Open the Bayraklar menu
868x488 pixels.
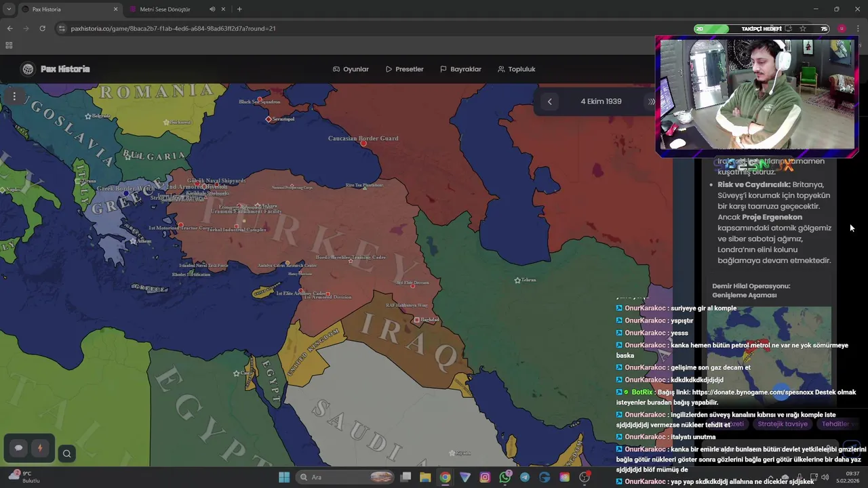[460, 69]
